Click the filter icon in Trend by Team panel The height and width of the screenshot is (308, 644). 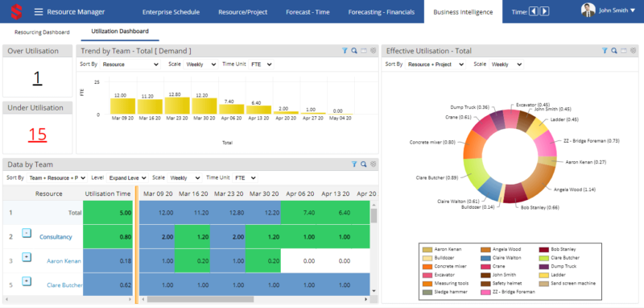pos(345,51)
